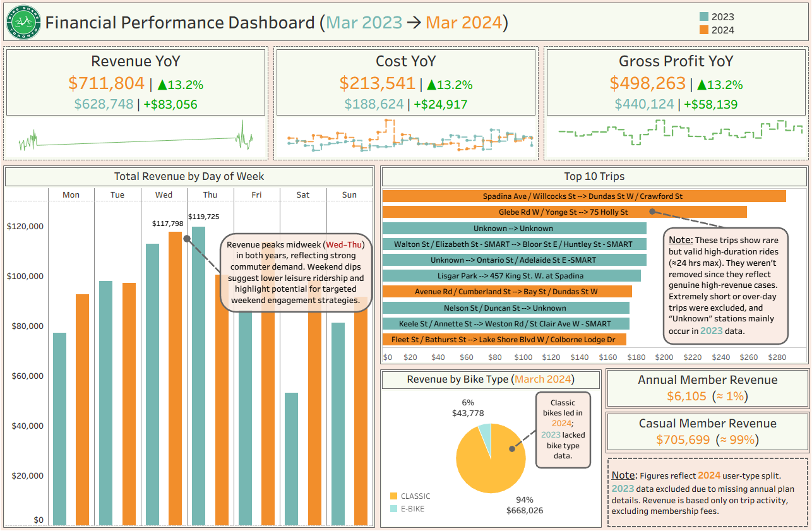
Task: Select the CLASSIC pie legend square
Action: click(x=394, y=496)
